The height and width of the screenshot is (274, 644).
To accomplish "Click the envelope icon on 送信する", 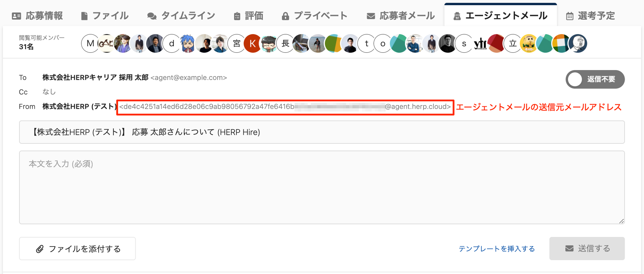I will pos(569,249).
